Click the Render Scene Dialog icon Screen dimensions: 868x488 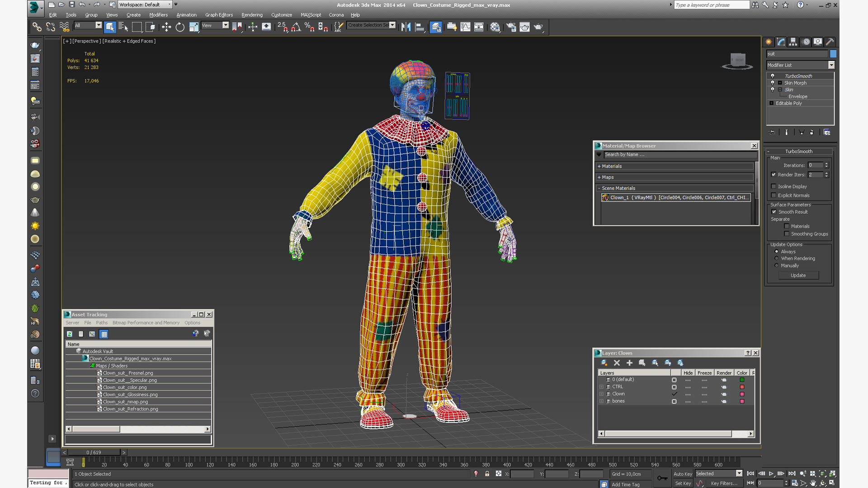pos(511,27)
